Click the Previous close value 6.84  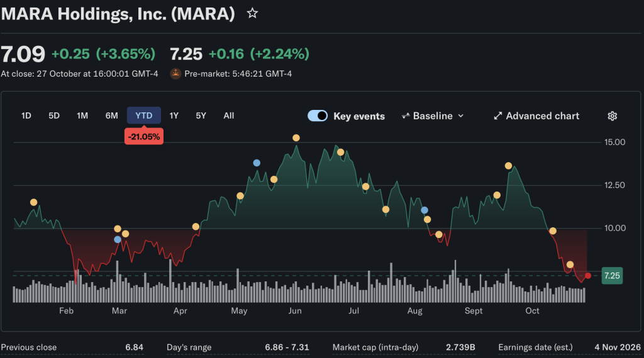click(x=135, y=347)
